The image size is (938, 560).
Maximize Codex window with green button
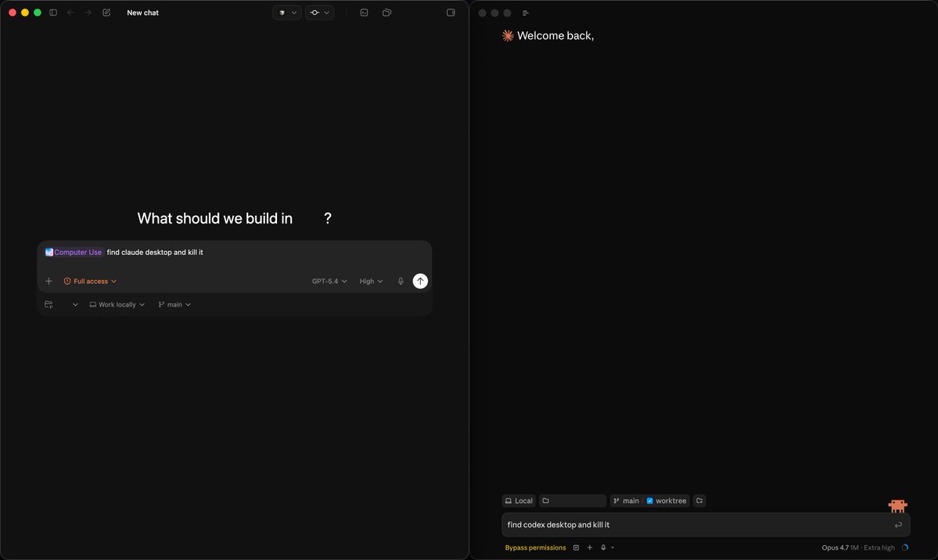(x=38, y=13)
